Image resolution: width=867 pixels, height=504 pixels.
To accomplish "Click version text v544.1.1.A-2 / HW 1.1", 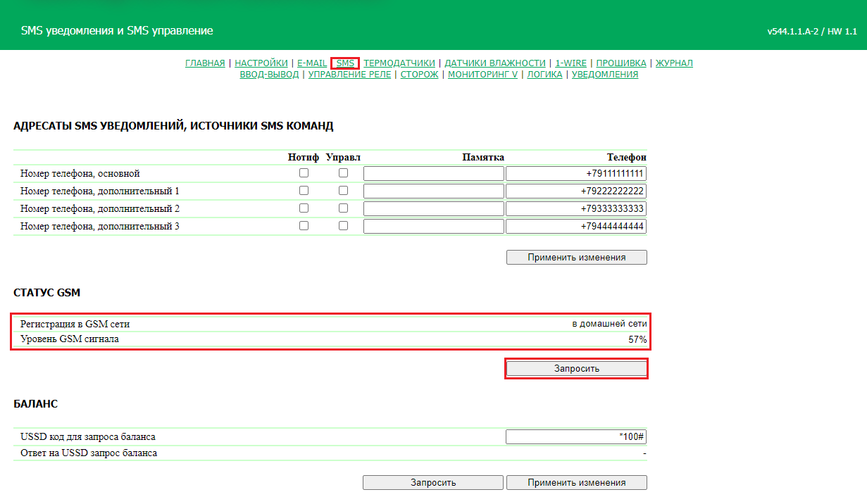I will (x=812, y=32).
